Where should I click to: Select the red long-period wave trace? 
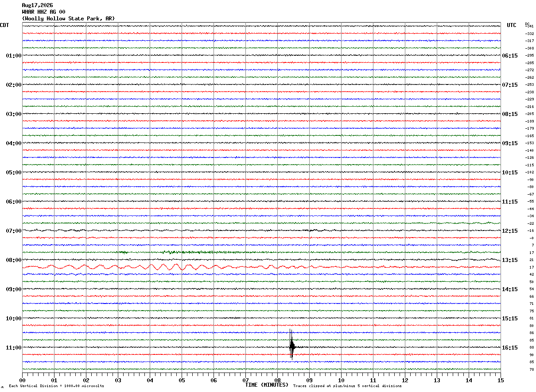261,267
